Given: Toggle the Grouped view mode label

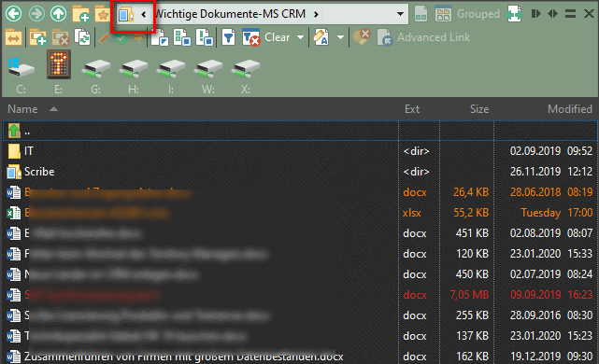Looking at the screenshot, I should [x=478, y=14].
